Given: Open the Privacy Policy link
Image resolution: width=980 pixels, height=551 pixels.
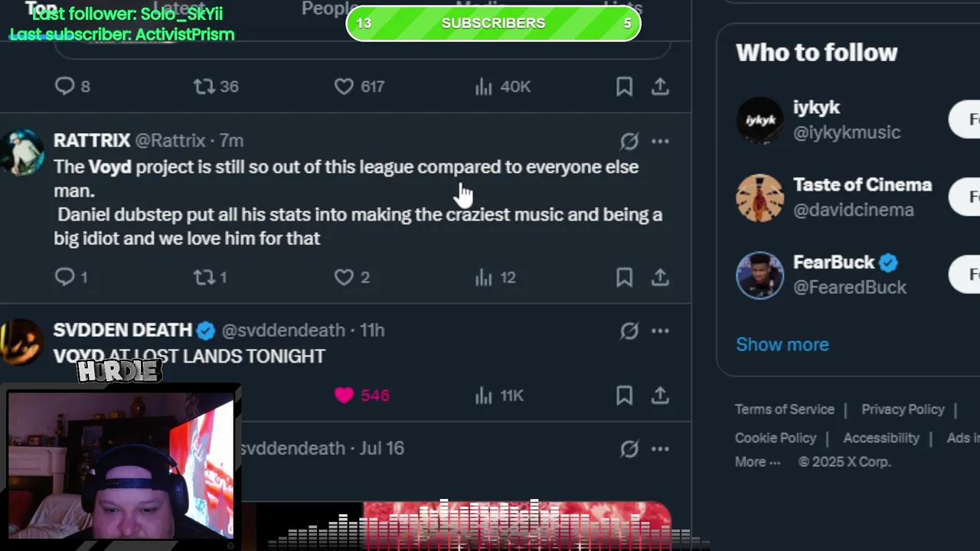Looking at the screenshot, I should 903,409.
